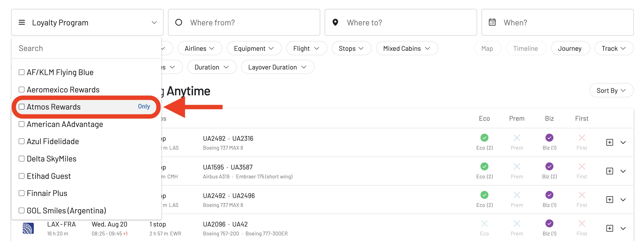Click the Eco column header
The height and width of the screenshot is (241, 644).
point(484,118)
